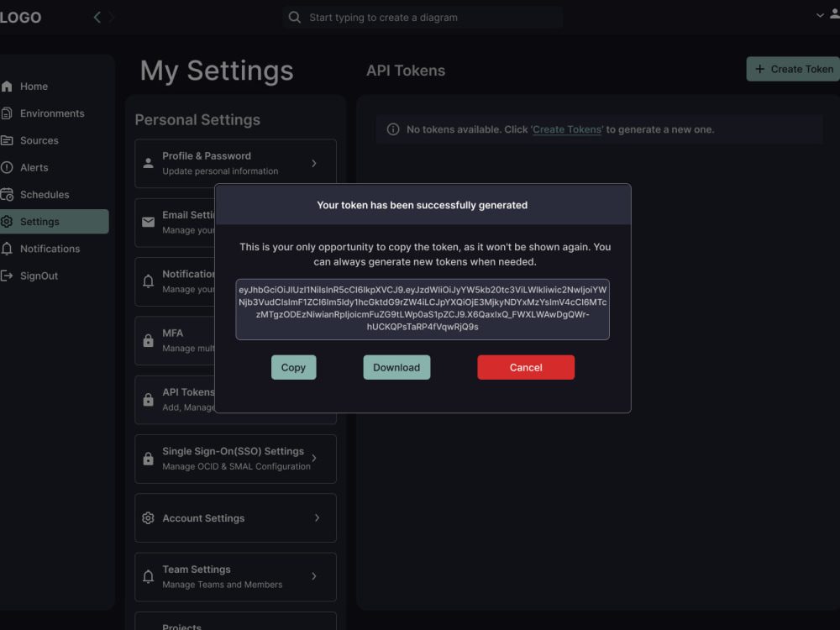This screenshot has height=630, width=840.
Task: Click the Alerts exclamation icon
Action: coord(7,167)
